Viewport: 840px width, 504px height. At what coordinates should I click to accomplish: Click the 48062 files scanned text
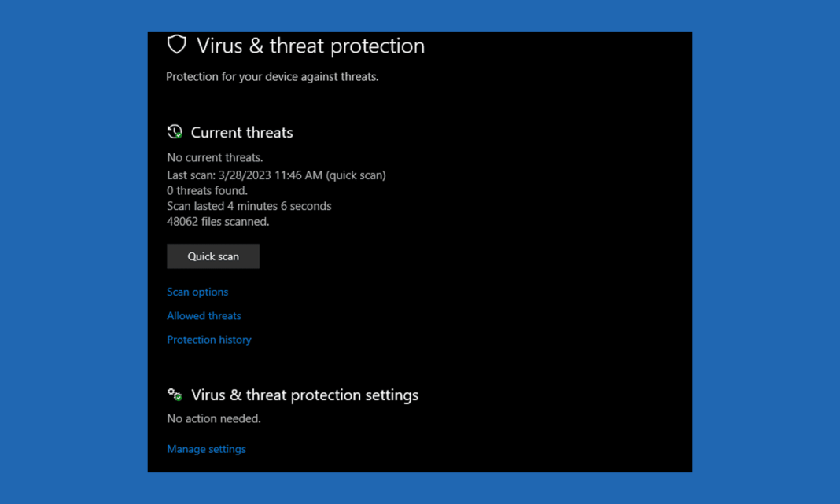click(216, 221)
